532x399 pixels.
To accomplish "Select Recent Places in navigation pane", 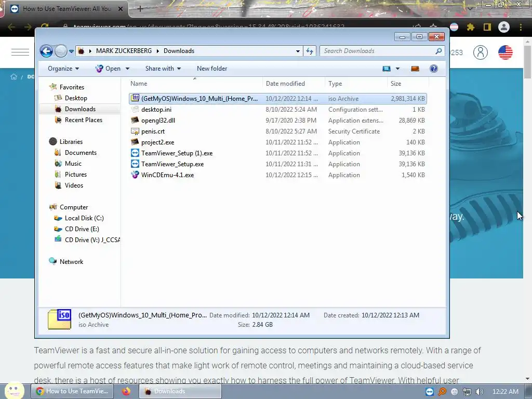I will [x=84, y=120].
